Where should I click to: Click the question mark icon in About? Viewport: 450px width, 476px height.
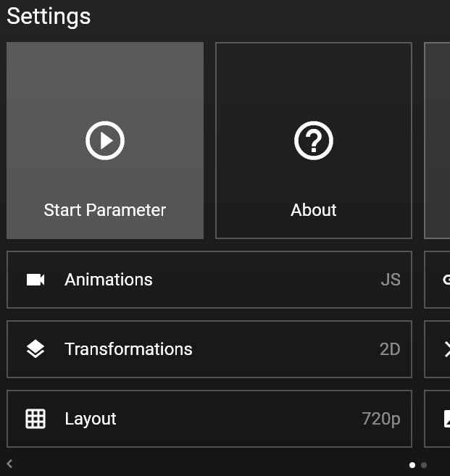(x=314, y=141)
